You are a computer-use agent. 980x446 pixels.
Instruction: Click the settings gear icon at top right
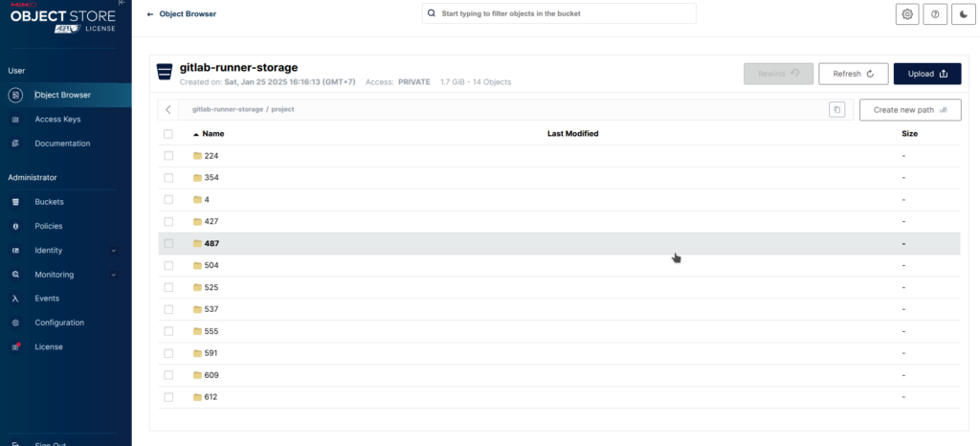[x=906, y=14]
